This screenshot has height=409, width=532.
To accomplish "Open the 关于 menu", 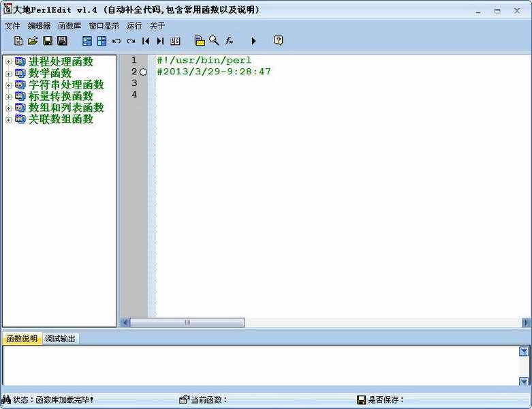I will (157, 26).
